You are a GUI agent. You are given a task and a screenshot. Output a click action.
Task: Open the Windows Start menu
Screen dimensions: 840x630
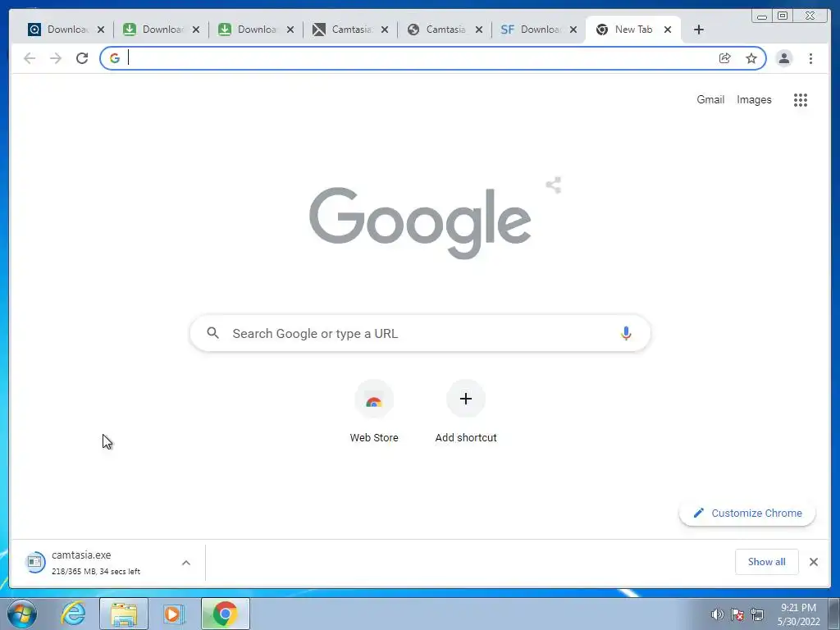click(22, 614)
